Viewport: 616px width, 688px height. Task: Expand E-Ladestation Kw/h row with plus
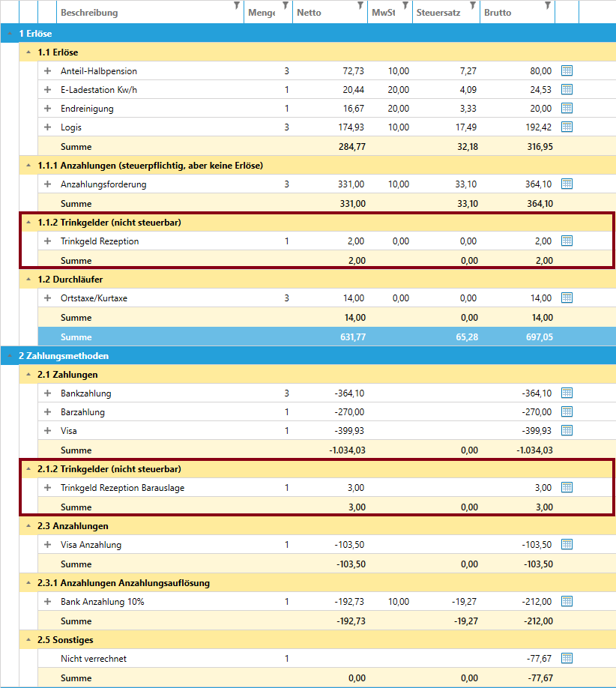pos(47,90)
